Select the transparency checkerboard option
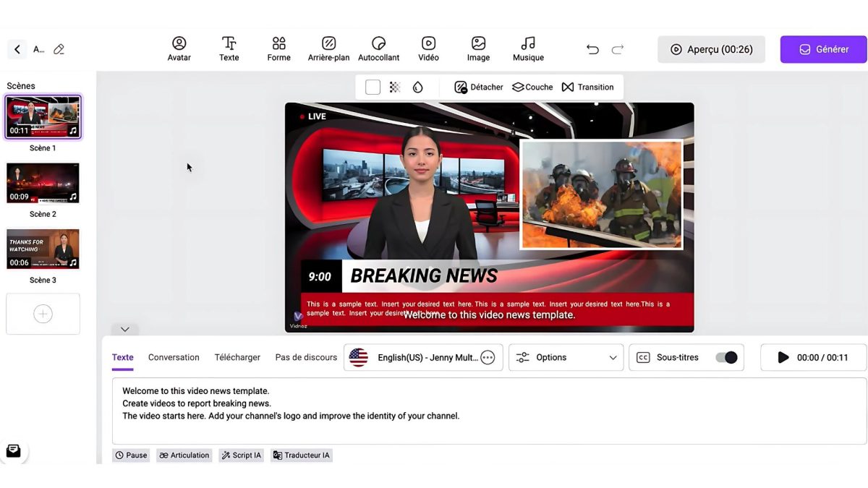Image resolution: width=868 pixels, height=488 pixels. coord(395,87)
